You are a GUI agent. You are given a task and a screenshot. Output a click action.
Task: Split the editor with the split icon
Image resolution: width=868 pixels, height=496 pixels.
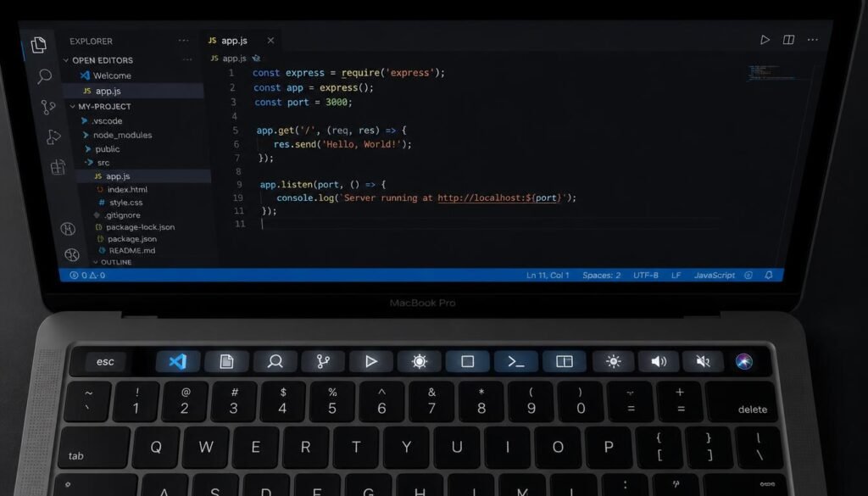[789, 40]
